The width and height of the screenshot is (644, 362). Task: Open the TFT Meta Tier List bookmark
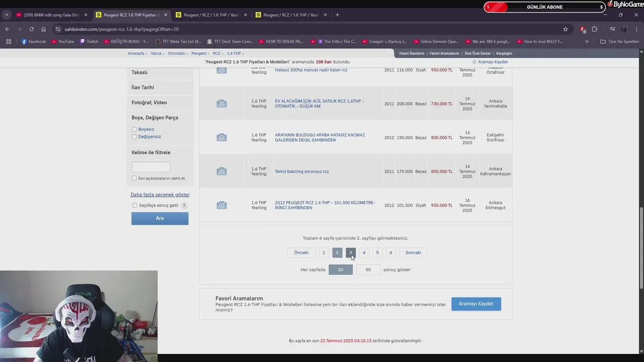click(x=178, y=42)
